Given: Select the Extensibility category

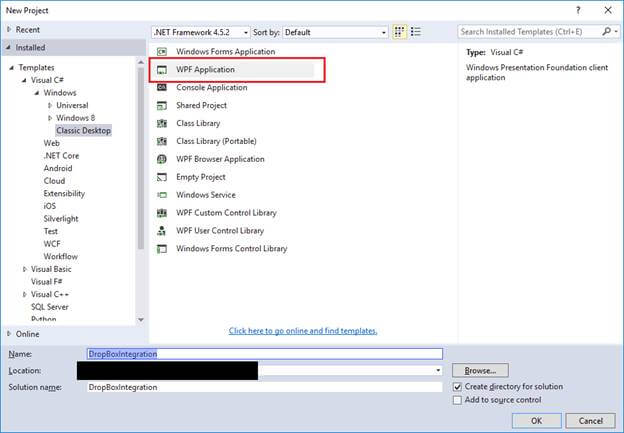Looking at the screenshot, I should [64, 194].
